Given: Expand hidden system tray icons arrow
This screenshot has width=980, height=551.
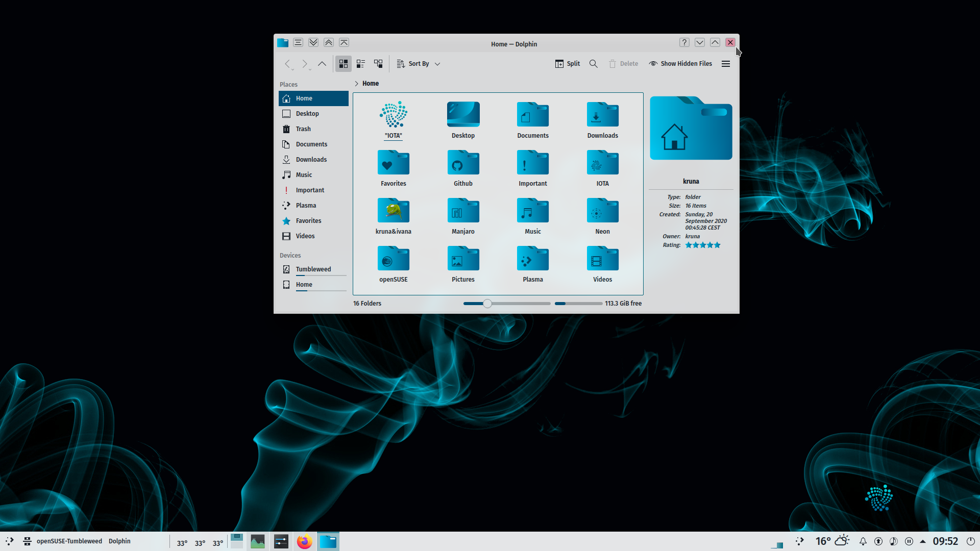Looking at the screenshot, I should 923,541.
